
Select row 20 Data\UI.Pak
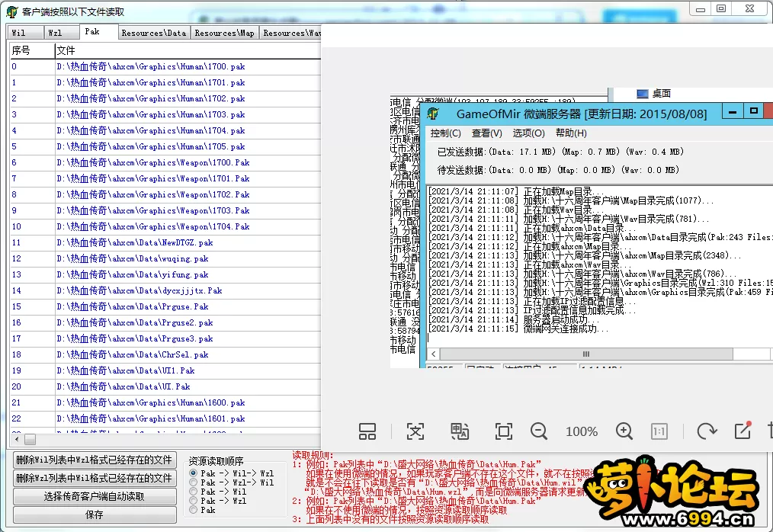tap(165, 386)
